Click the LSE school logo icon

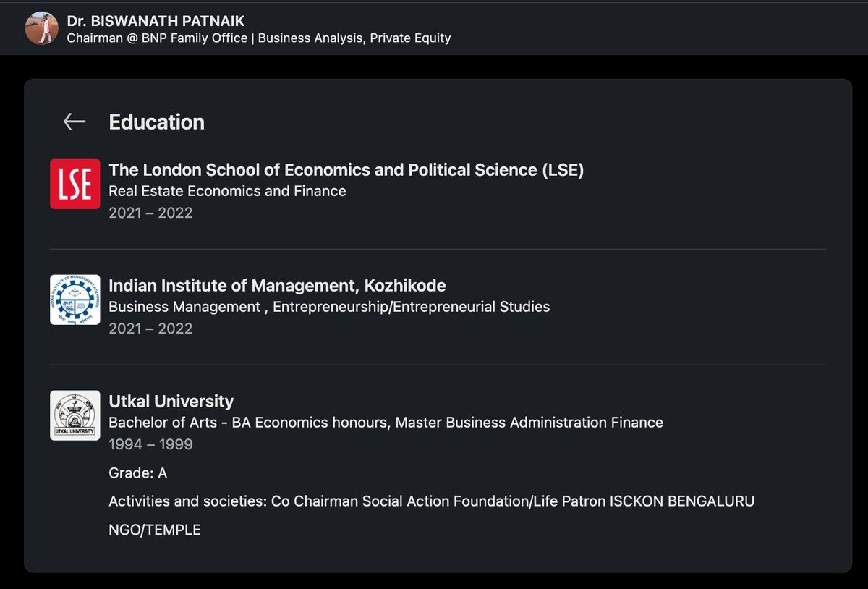pyautogui.click(x=75, y=184)
